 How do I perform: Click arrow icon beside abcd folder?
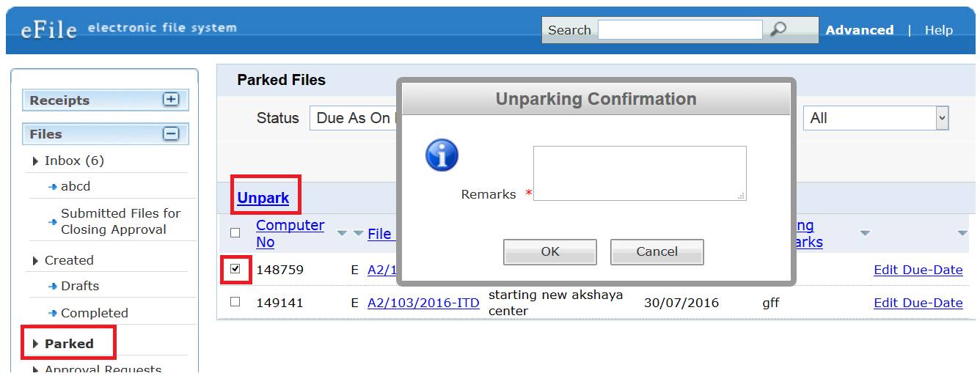point(53,187)
